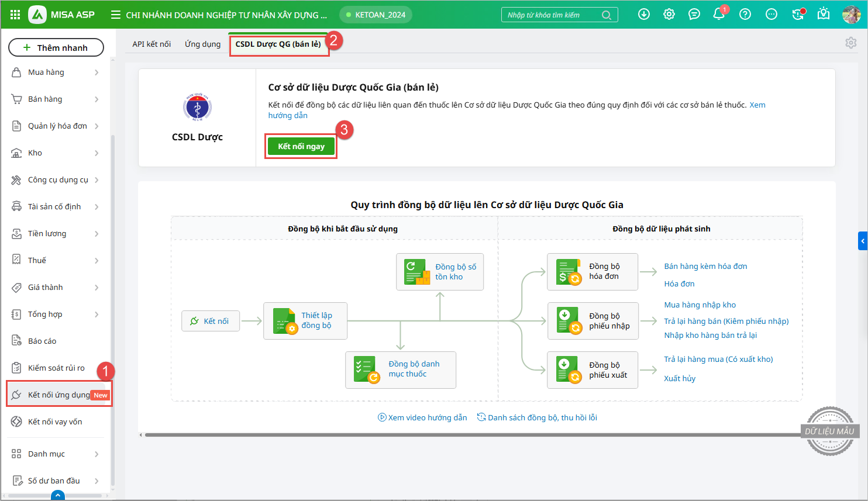Click the lightbulb badge icon in header
The image size is (868, 501).
(824, 13)
